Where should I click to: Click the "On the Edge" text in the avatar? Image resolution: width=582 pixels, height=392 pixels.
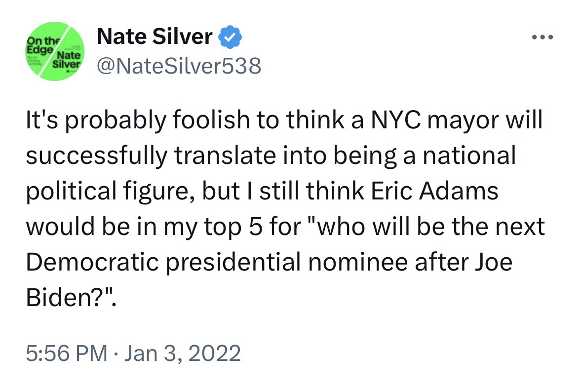click(40, 46)
